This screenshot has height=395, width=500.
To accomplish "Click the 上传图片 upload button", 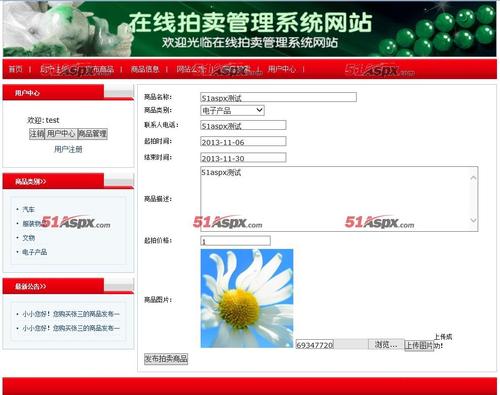I will coord(419,345).
